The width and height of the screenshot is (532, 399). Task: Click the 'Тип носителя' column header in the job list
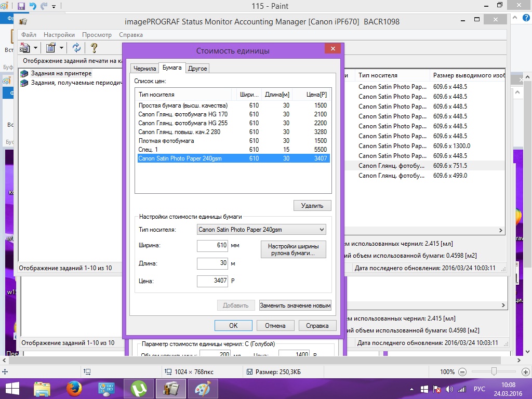pos(392,75)
